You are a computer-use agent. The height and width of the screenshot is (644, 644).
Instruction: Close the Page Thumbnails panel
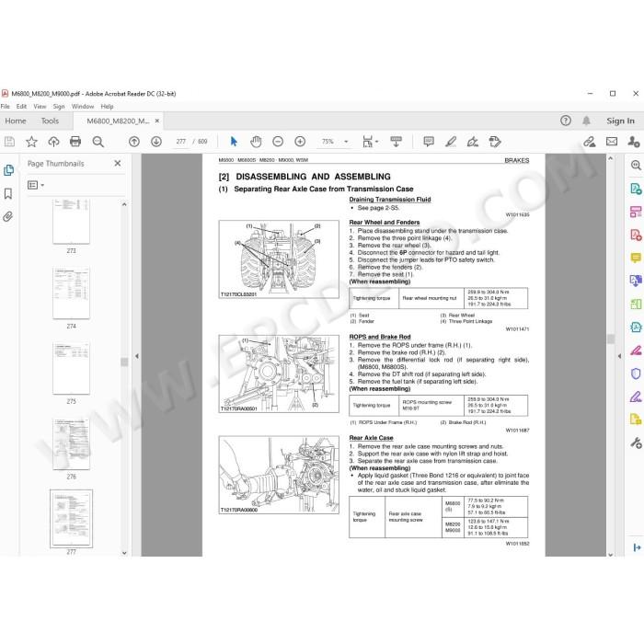point(118,164)
